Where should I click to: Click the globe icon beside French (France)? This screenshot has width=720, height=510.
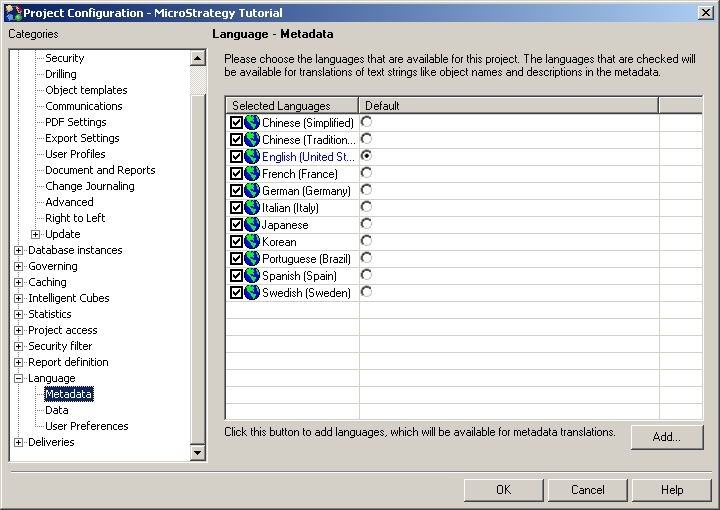click(252, 174)
